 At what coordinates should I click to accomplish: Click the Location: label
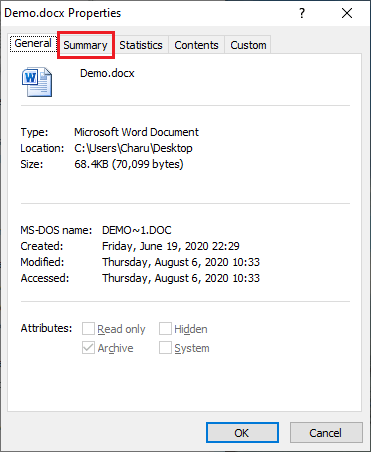click(x=42, y=148)
